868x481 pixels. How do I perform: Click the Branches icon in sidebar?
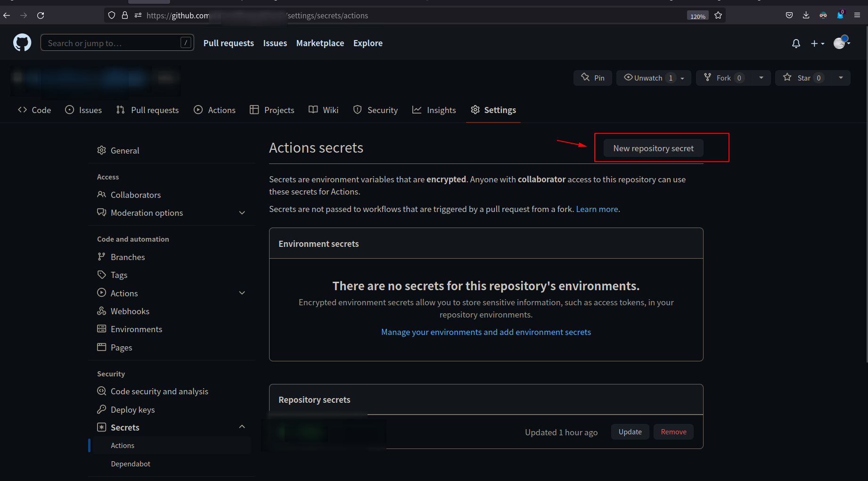tap(101, 257)
